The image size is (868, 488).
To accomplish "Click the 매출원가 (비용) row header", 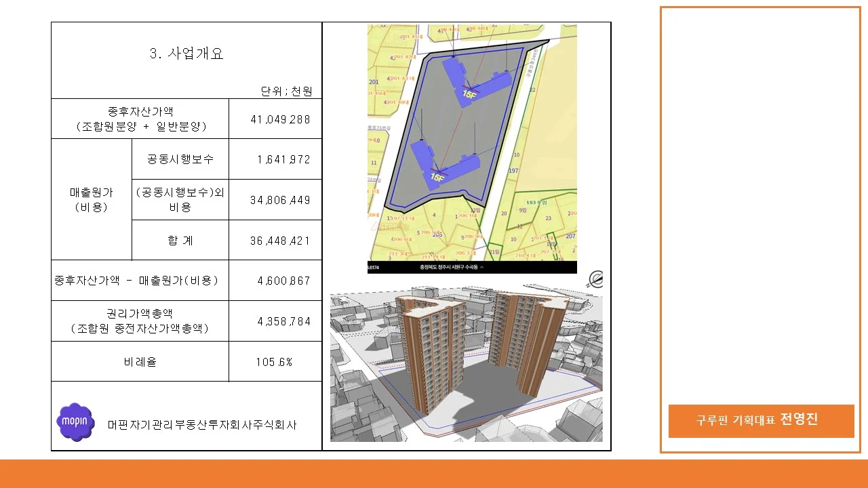I will 92,200.
